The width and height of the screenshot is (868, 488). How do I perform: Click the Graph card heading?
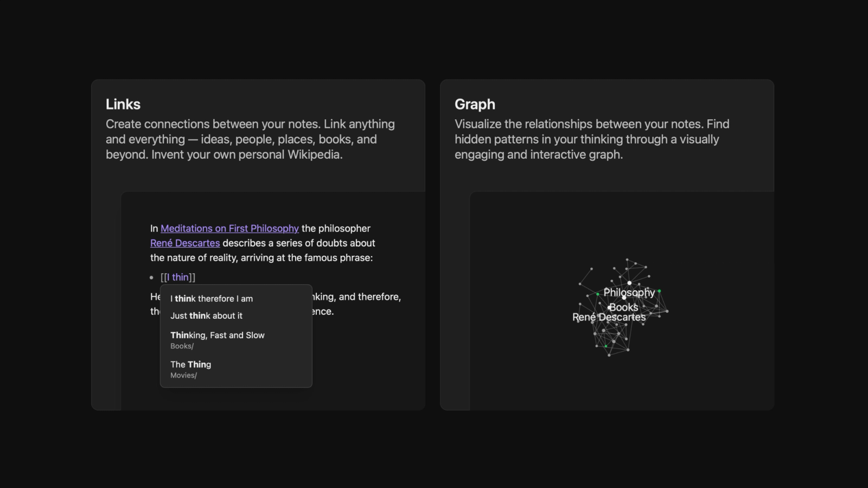pos(475,104)
